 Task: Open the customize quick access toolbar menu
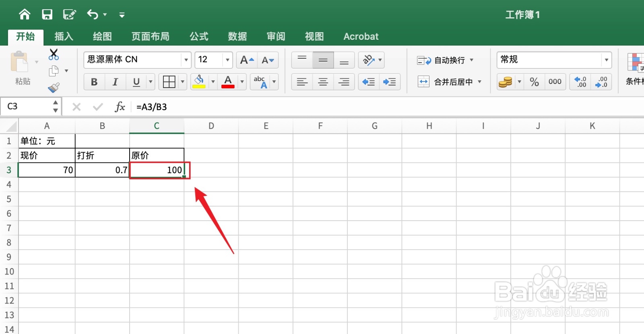coord(122,15)
